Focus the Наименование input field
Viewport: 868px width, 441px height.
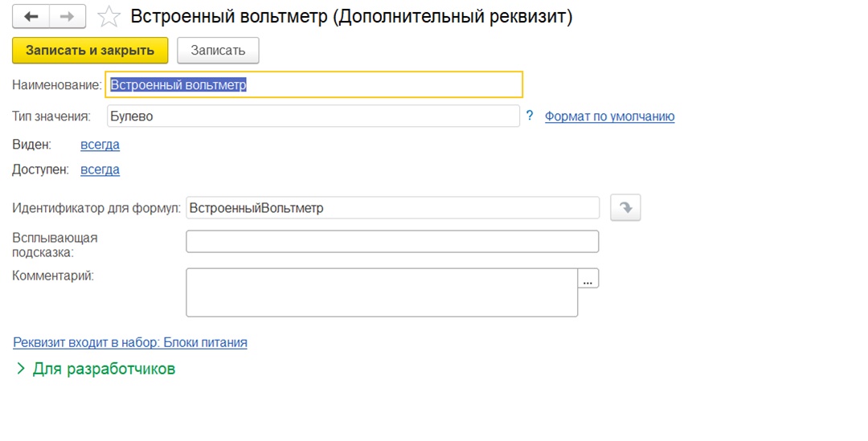coord(314,84)
